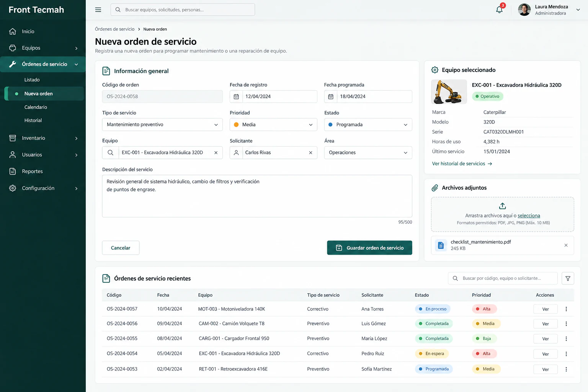Open the Tipo de servicio dropdown
The width and height of the screenshot is (588, 392).
point(162,124)
